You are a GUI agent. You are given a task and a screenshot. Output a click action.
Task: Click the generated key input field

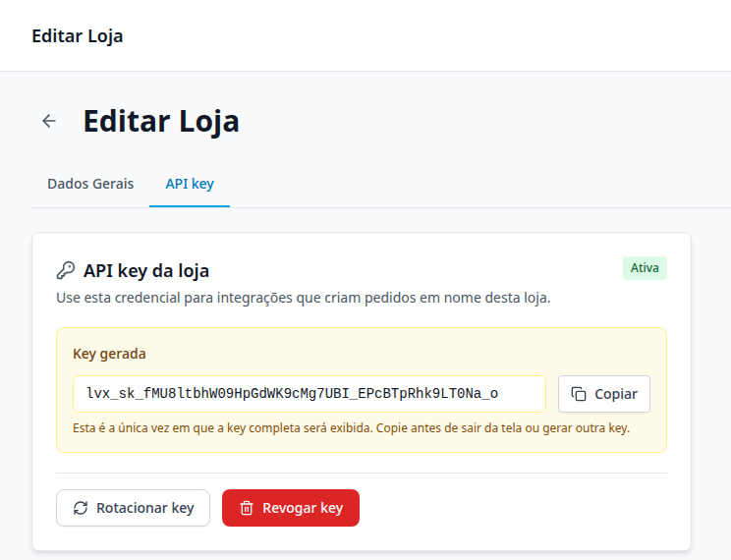(x=309, y=394)
